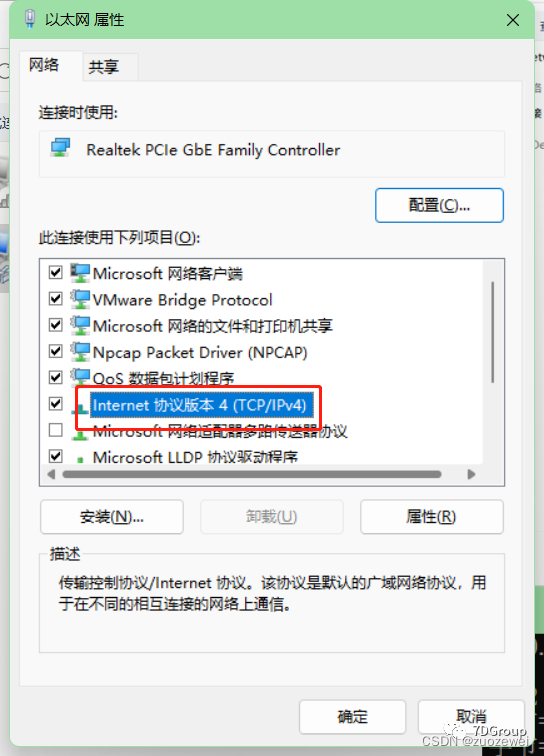Viewport: 544px width, 756px height.
Task: Switch to the 共享 tab
Action: click(x=103, y=67)
